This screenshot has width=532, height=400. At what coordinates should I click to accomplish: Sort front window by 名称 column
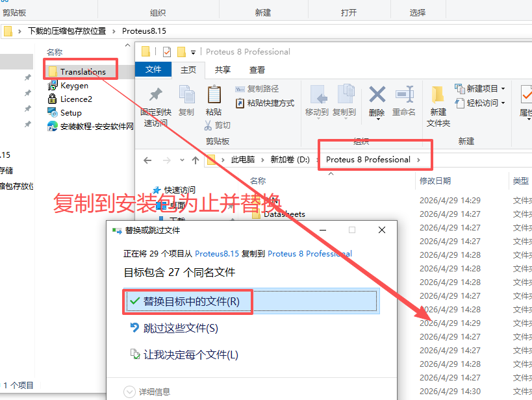(x=258, y=181)
